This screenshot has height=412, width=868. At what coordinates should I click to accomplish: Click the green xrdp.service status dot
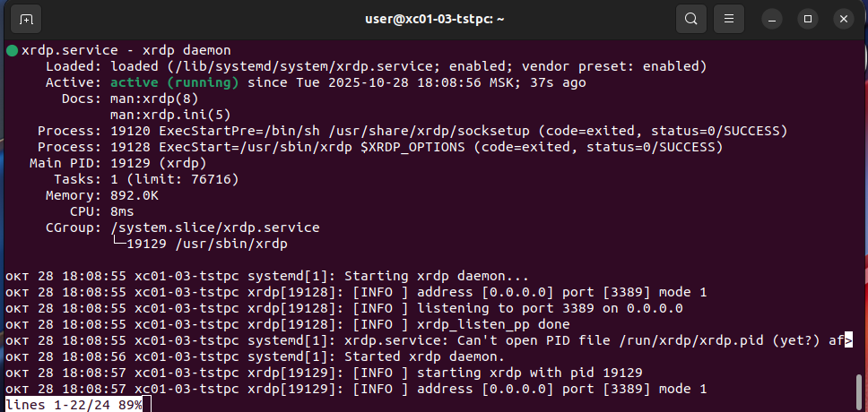(x=12, y=50)
